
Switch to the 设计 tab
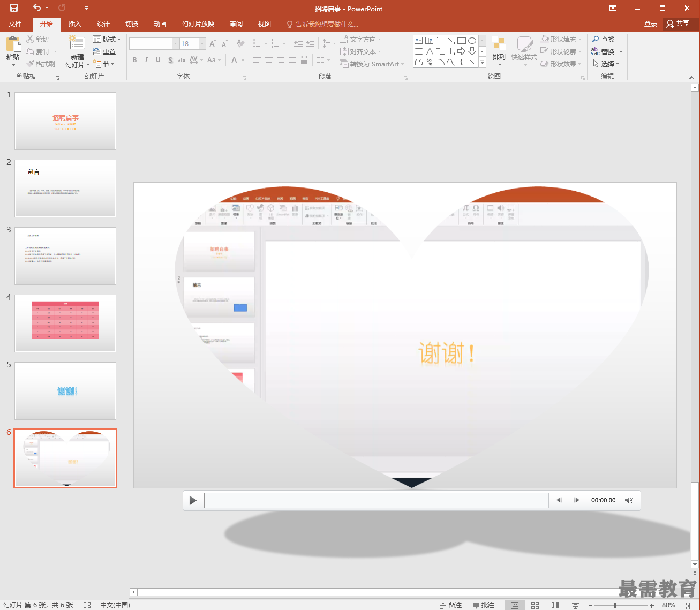click(x=103, y=24)
